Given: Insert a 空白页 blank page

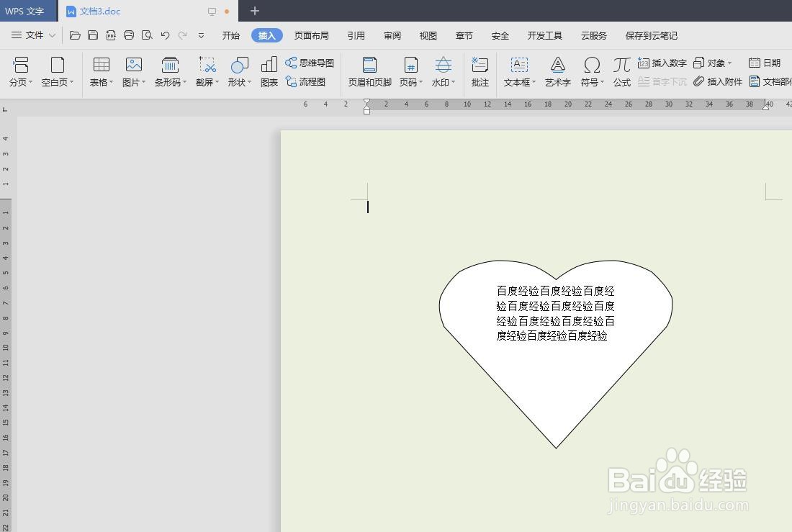Looking at the screenshot, I should [x=57, y=71].
